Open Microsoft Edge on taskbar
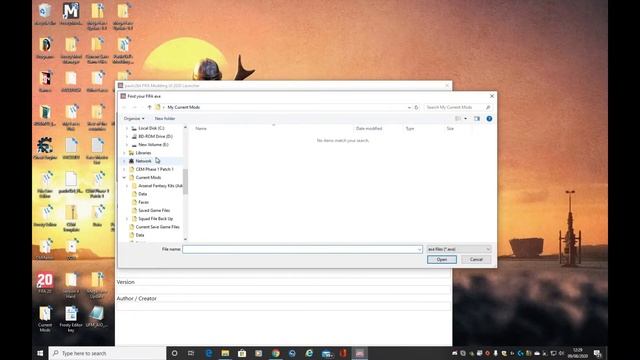The width and height of the screenshot is (640, 360). tap(209, 353)
